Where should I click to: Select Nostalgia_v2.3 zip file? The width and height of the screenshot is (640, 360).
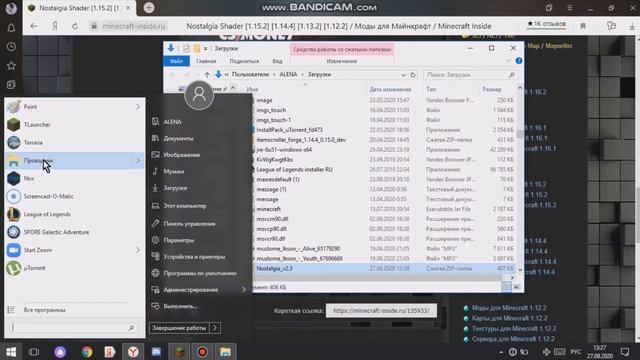click(x=274, y=269)
